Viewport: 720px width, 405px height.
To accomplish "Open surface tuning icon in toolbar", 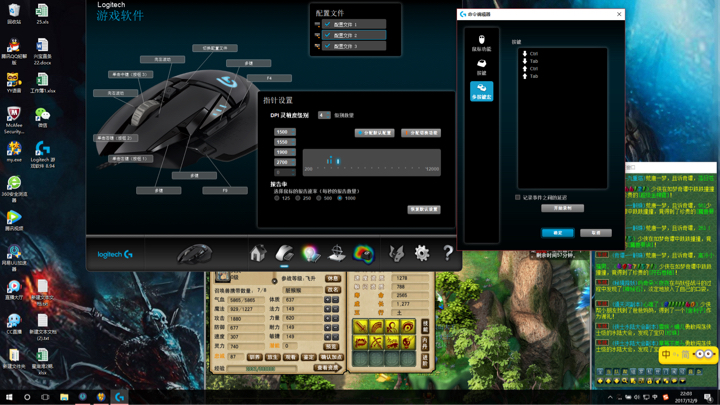I will tap(337, 254).
